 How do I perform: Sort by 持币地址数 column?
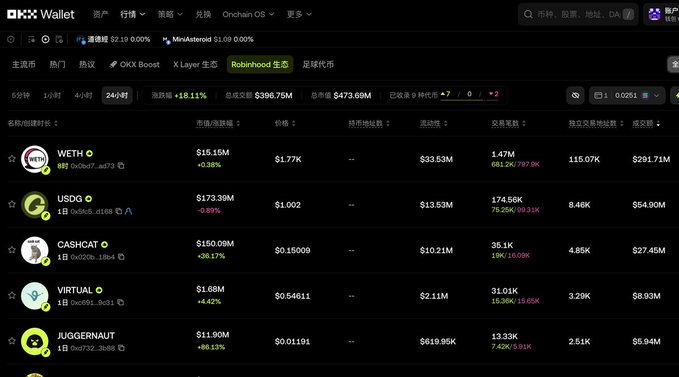click(x=369, y=123)
